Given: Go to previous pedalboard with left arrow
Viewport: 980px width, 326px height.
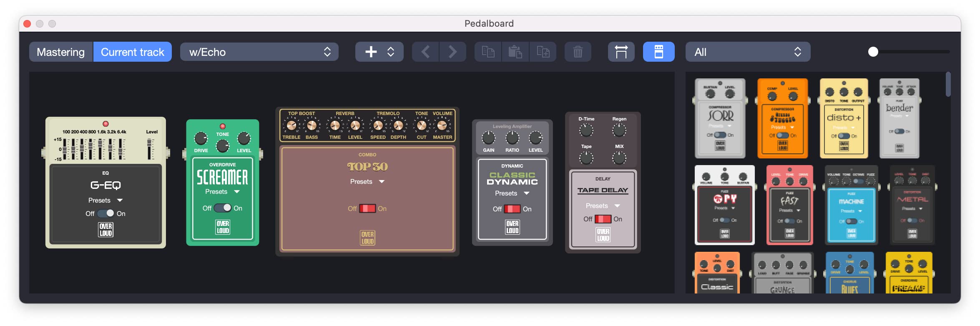Looking at the screenshot, I should [425, 52].
